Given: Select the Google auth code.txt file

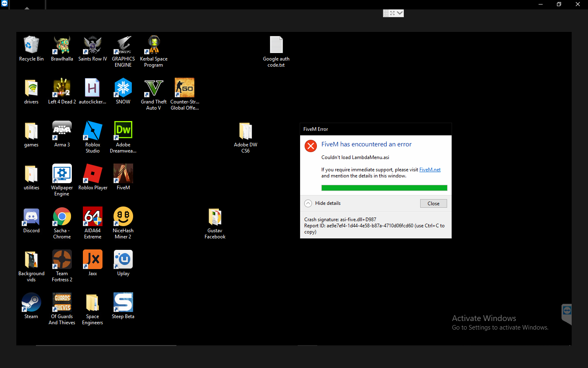Looking at the screenshot, I should [x=276, y=52].
